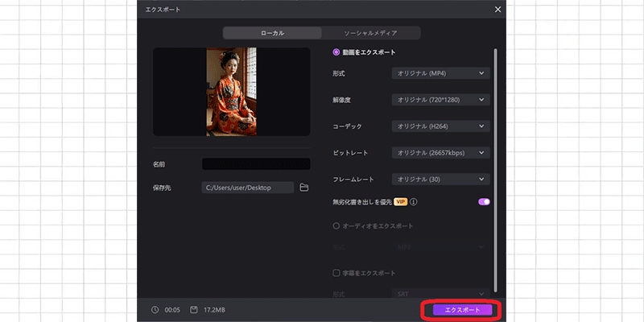Image resolution: width=644 pixels, height=322 pixels.
Task: Browse the save folder with the folder icon
Action: 304,188
